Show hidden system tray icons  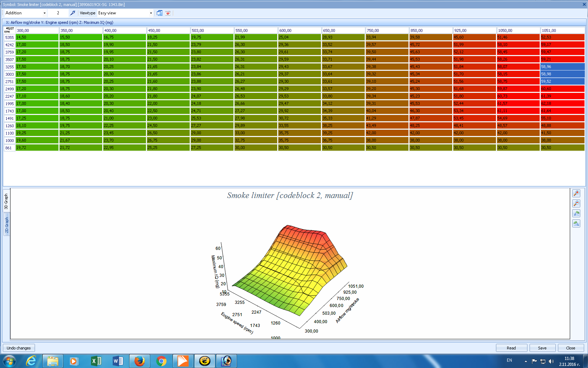(x=525, y=361)
